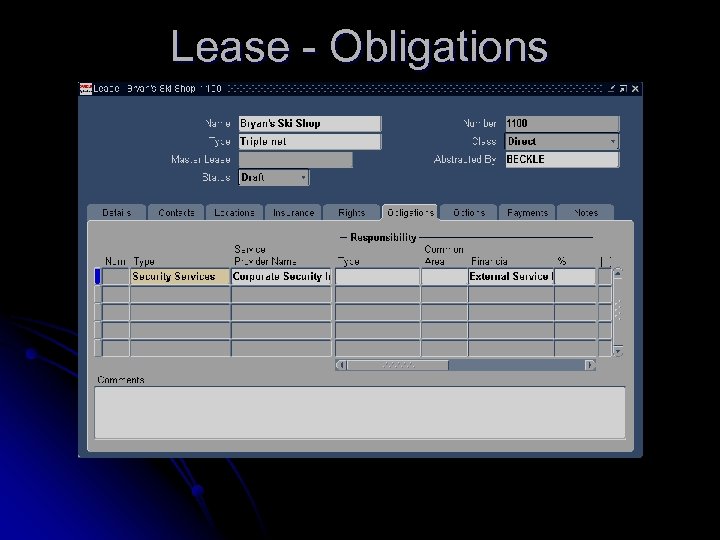Click the down arrow of the vertical scrollbar
Viewport: 720px width, 540px height.
[x=618, y=352]
